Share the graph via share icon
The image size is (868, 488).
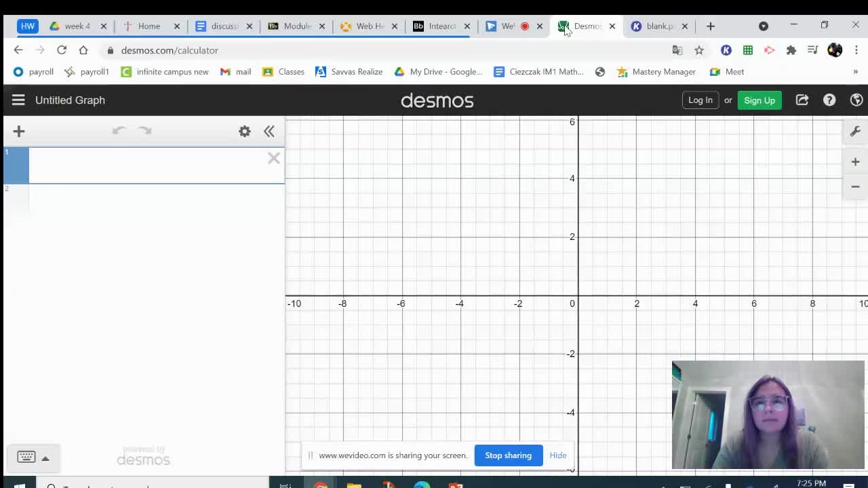tap(802, 100)
